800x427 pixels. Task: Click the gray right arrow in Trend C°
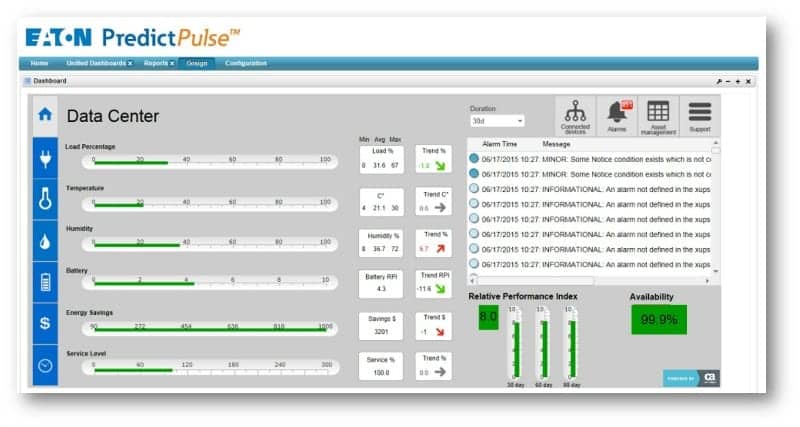coord(440,208)
